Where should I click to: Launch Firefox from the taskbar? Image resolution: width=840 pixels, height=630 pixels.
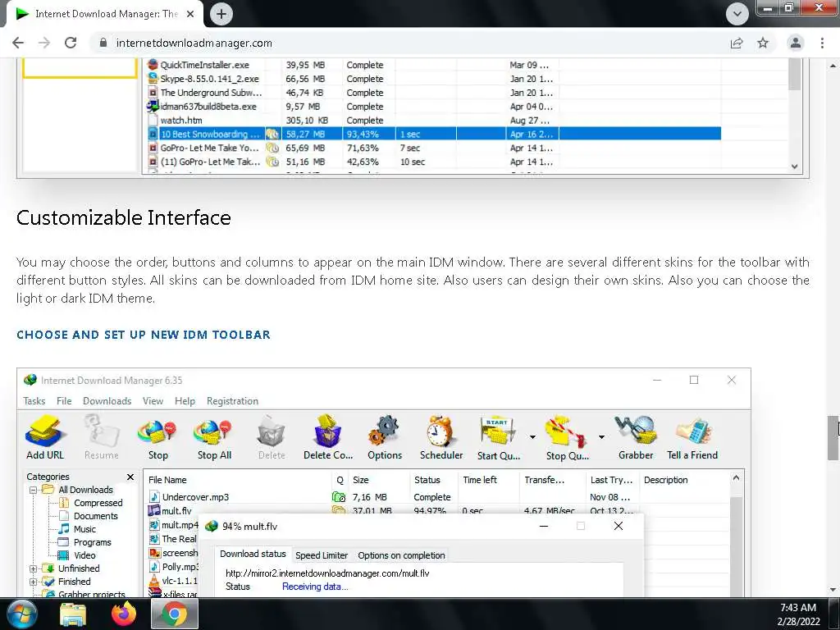[x=124, y=614]
